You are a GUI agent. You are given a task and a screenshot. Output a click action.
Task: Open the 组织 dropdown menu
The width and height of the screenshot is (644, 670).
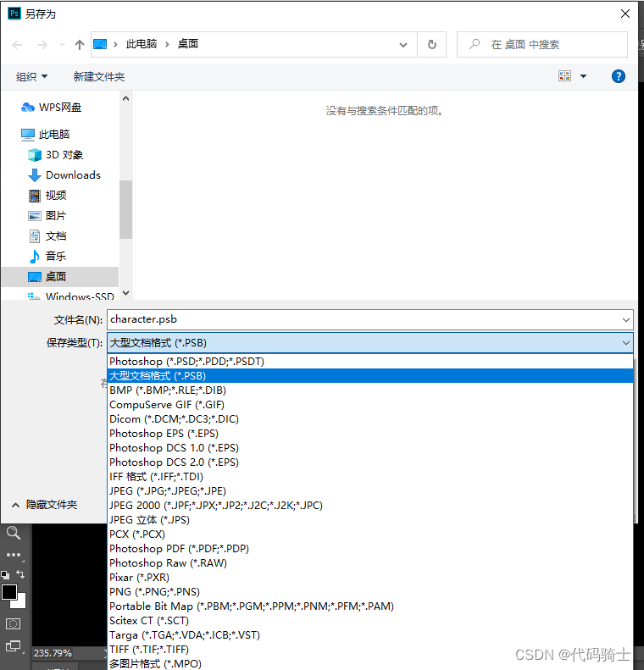click(x=31, y=76)
